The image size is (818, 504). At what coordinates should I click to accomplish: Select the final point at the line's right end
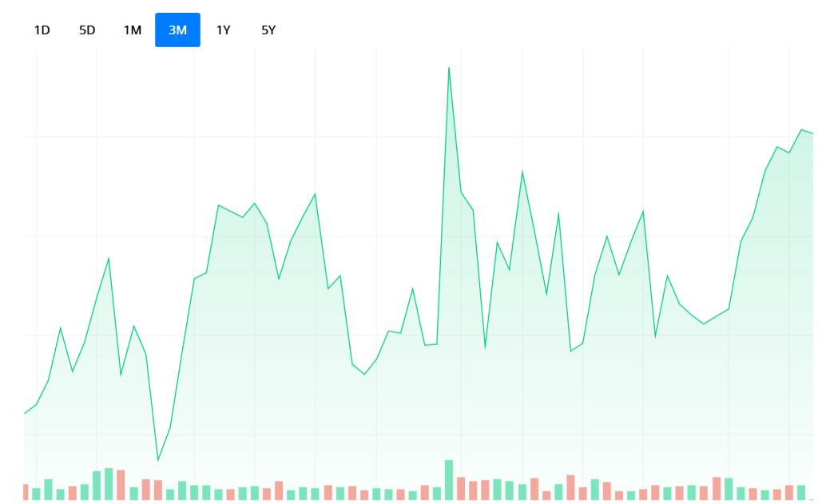click(x=812, y=133)
